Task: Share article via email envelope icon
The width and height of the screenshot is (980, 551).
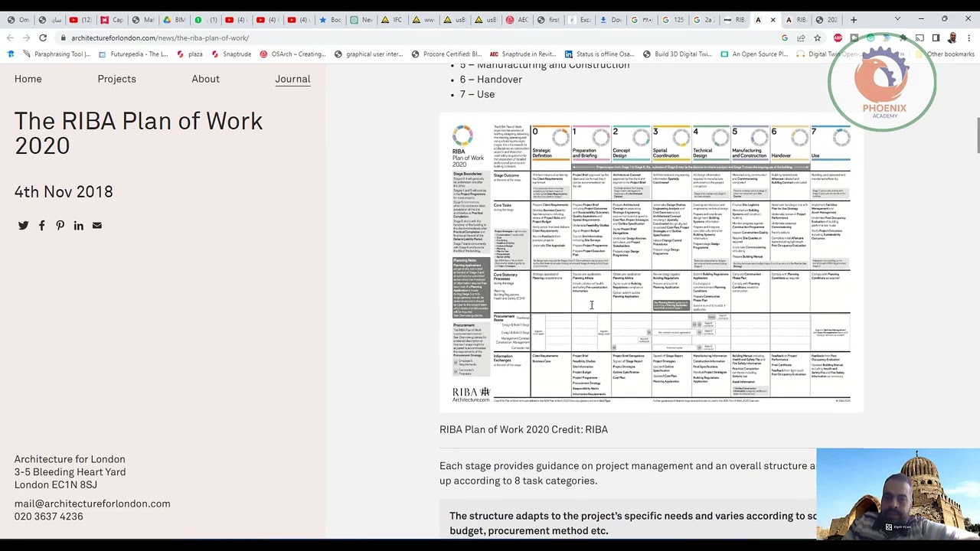Action: [96, 226]
